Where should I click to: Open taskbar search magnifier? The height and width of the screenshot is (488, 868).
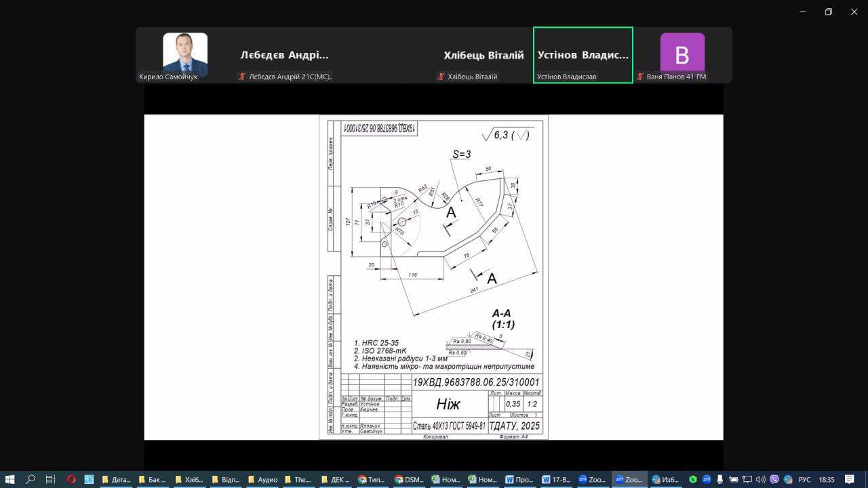point(31,479)
